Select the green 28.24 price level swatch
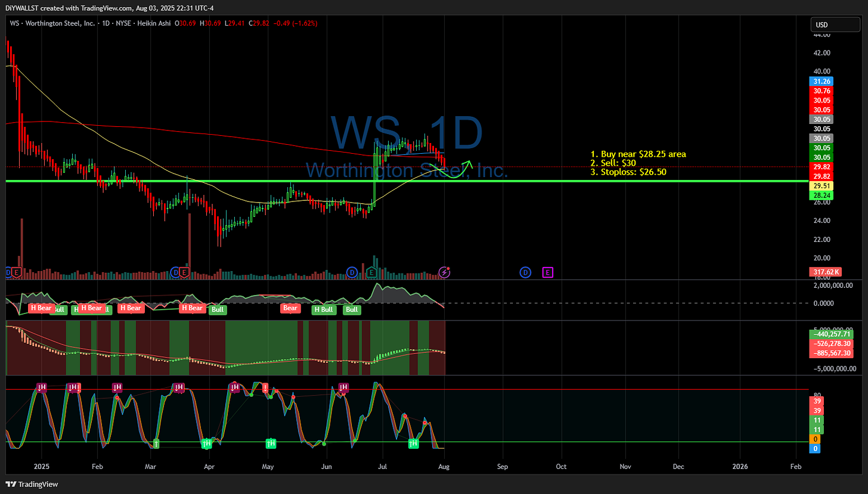 pos(822,194)
